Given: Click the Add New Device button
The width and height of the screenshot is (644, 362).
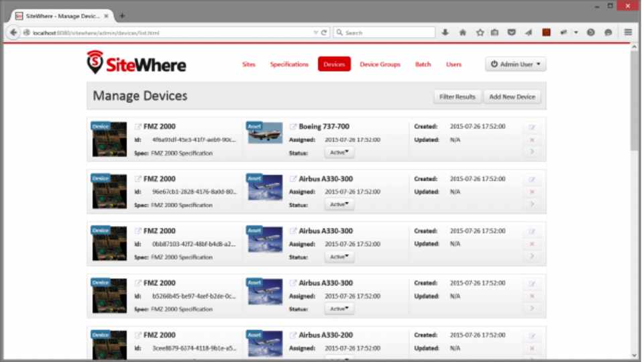Looking at the screenshot, I should 512,97.
